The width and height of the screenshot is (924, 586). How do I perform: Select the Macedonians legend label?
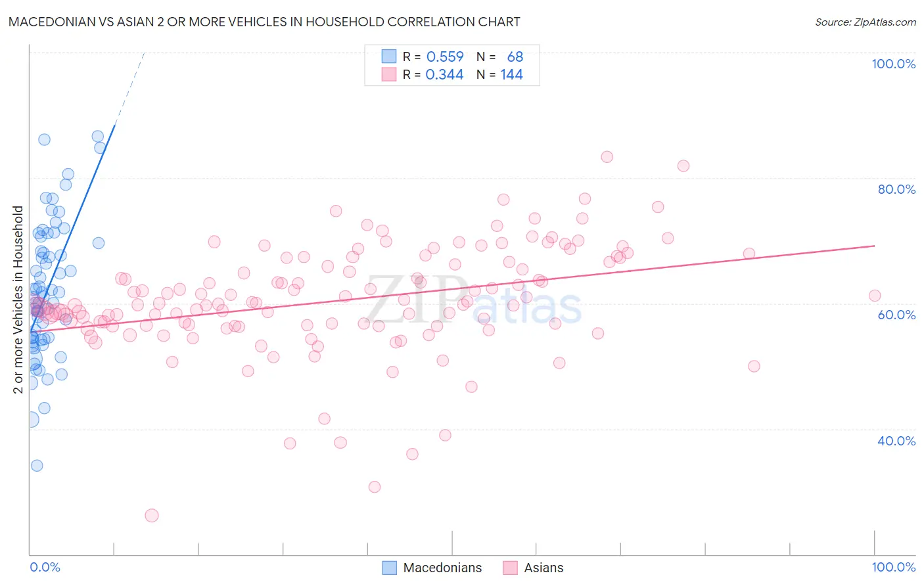pyautogui.click(x=442, y=568)
